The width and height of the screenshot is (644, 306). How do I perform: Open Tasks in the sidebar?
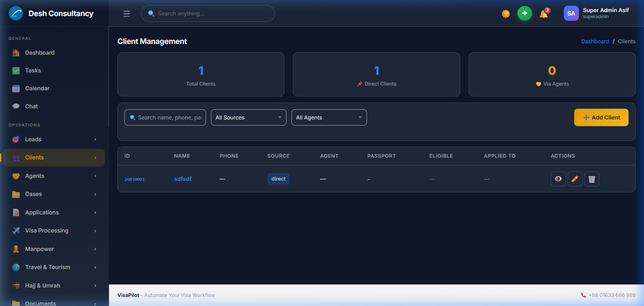coord(54,70)
